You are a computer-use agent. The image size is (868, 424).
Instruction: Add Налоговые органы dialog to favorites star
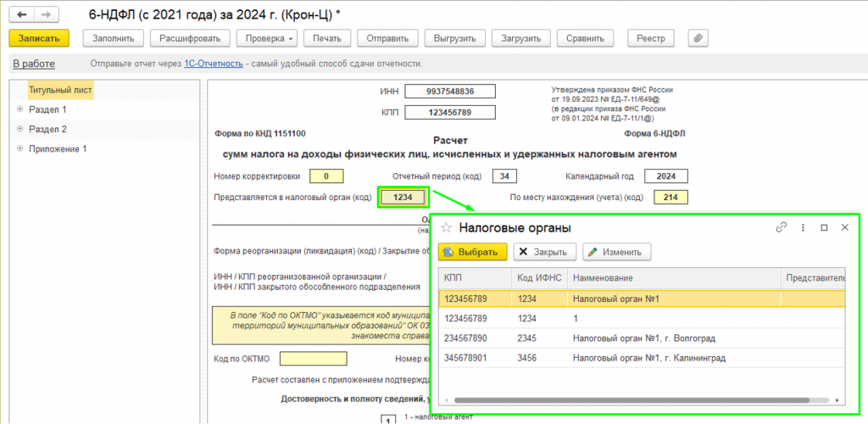pyautogui.click(x=446, y=227)
